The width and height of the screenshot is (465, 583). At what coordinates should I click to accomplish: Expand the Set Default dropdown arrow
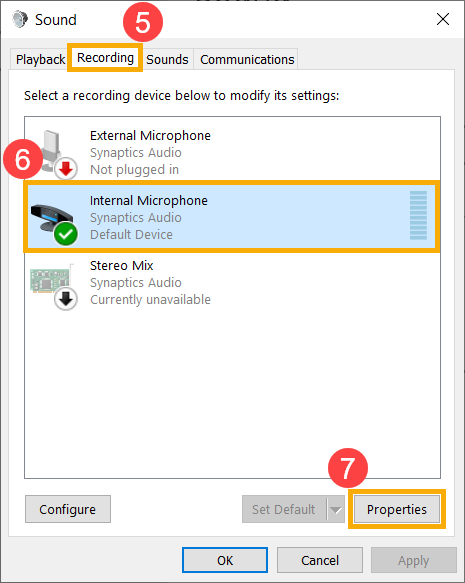click(336, 509)
